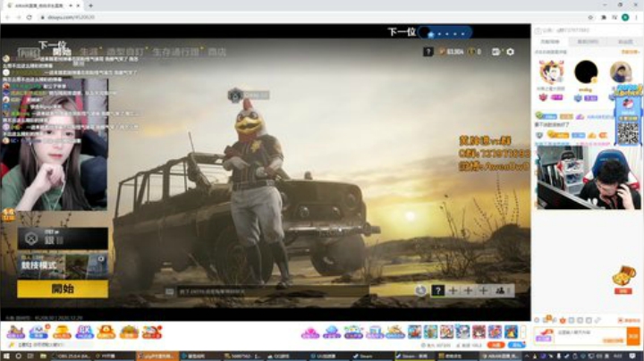
Task: Open the black circle viewer avatar
Action: (586, 72)
